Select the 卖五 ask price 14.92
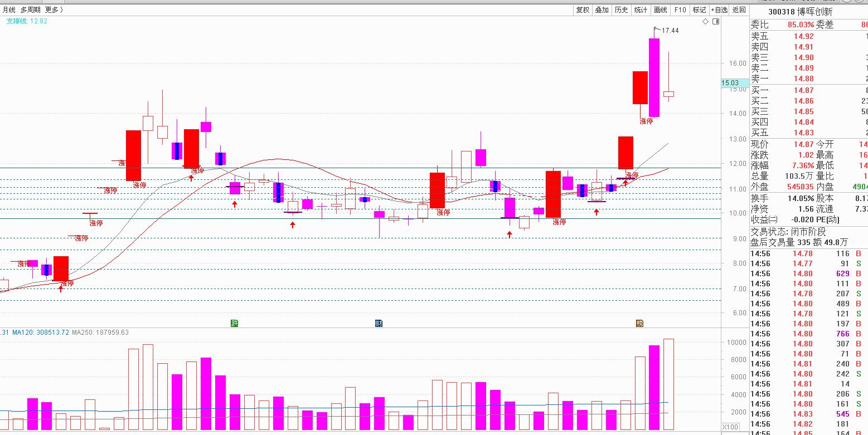Viewport: 868px width, 435px height. click(804, 37)
